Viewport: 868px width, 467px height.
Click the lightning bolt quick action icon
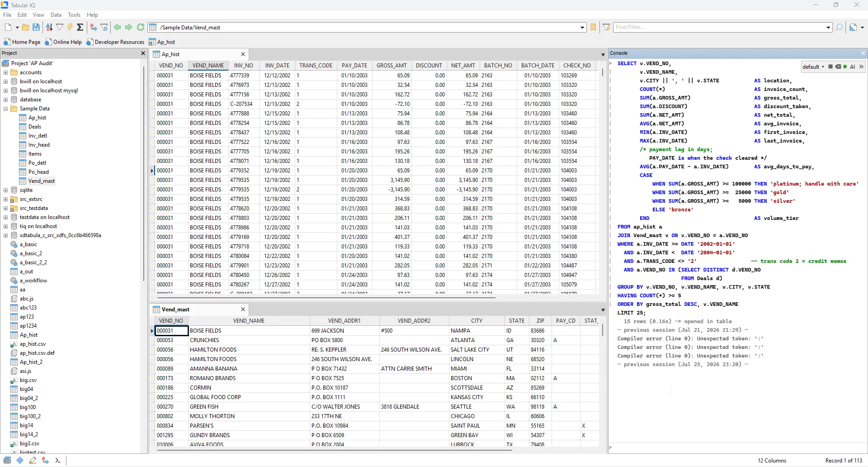[x=70, y=27]
